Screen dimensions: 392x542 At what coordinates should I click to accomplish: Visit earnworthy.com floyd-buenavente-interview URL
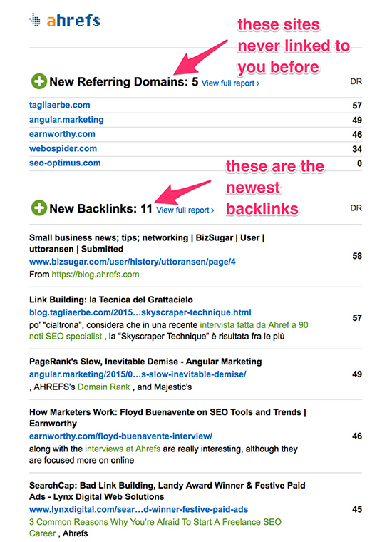(x=121, y=436)
